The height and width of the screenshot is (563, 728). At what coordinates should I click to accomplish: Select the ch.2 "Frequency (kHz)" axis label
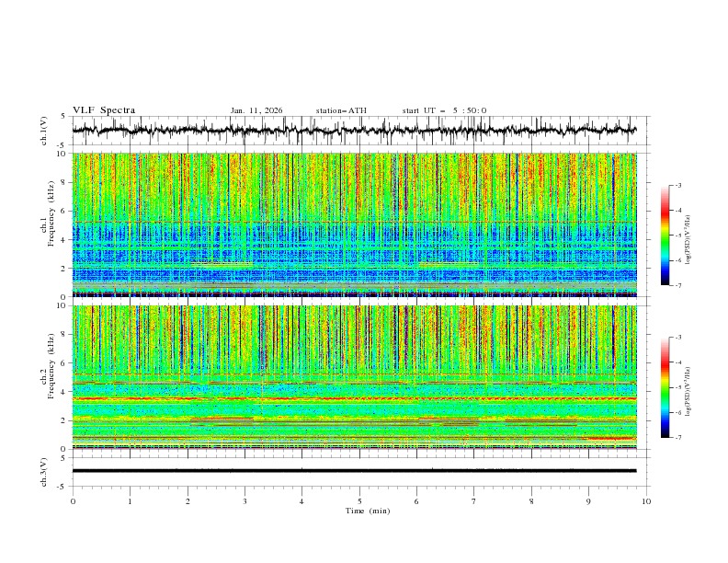51,366
